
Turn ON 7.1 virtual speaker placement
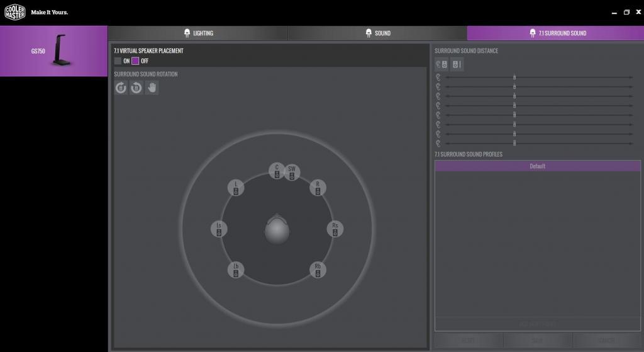[118, 61]
